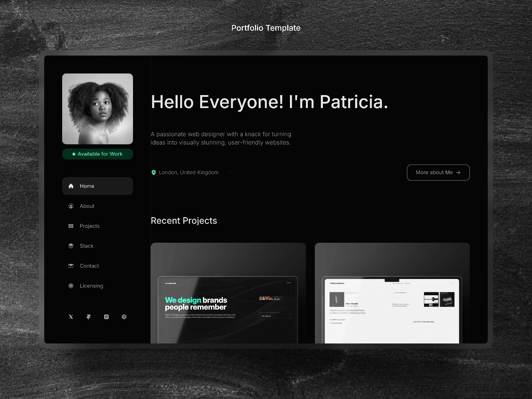The width and height of the screenshot is (532, 399).
Task: Click the About person icon
Action: pyautogui.click(x=71, y=206)
